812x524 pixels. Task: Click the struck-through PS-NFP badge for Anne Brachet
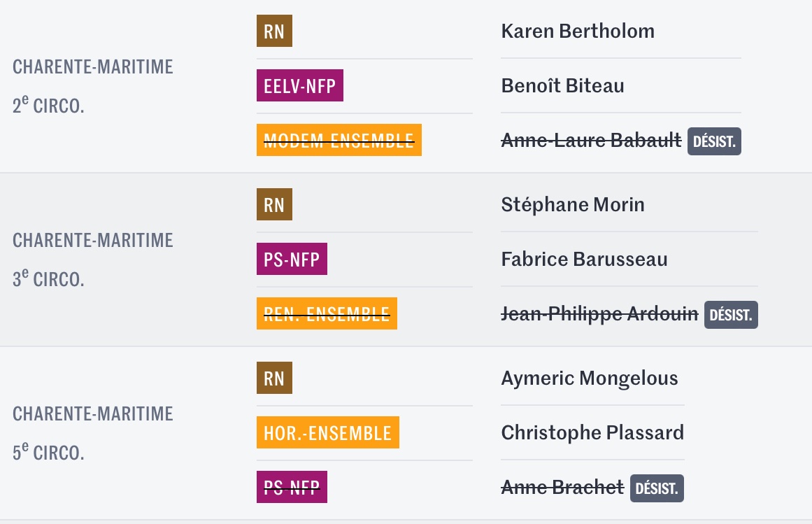click(x=292, y=487)
